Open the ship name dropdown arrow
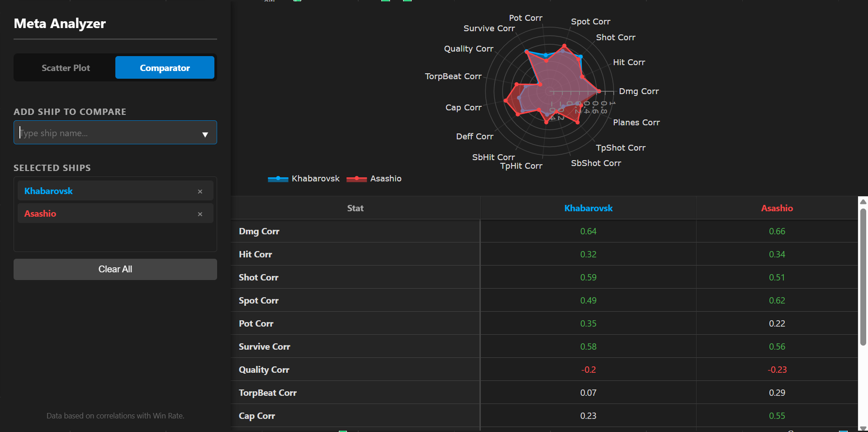The height and width of the screenshot is (432, 868). click(x=205, y=134)
